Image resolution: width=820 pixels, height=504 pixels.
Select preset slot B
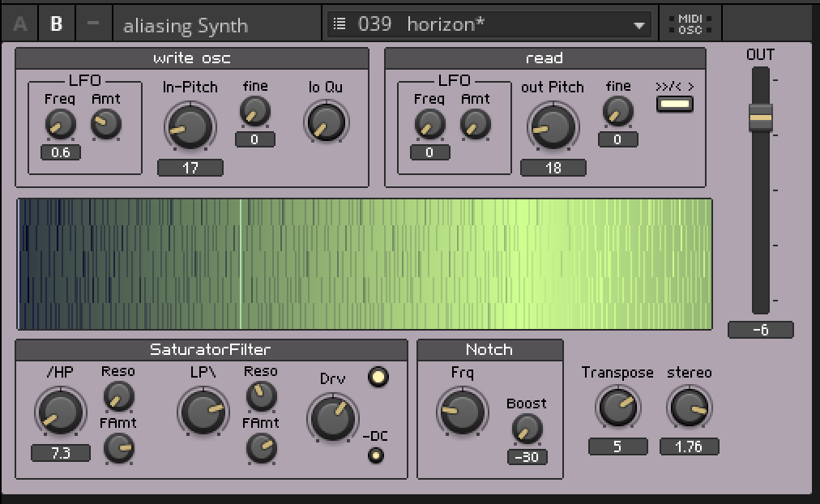(x=57, y=23)
